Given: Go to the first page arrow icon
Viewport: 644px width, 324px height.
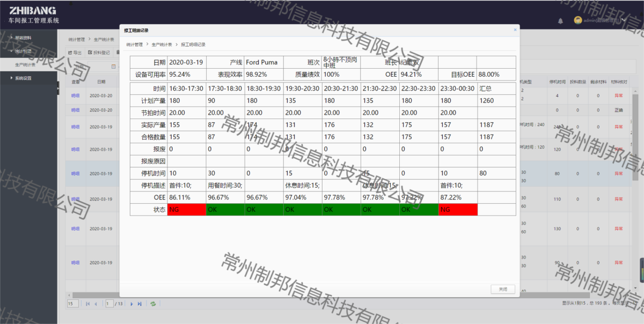Looking at the screenshot, I should [x=88, y=304].
